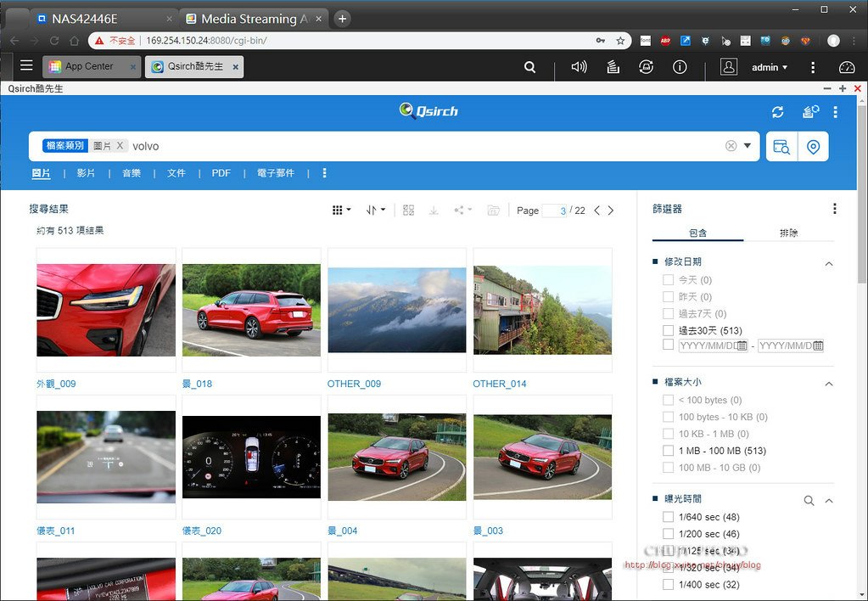
Task: Collapse the 曝光時間 filter section
Action: (x=829, y=501)
